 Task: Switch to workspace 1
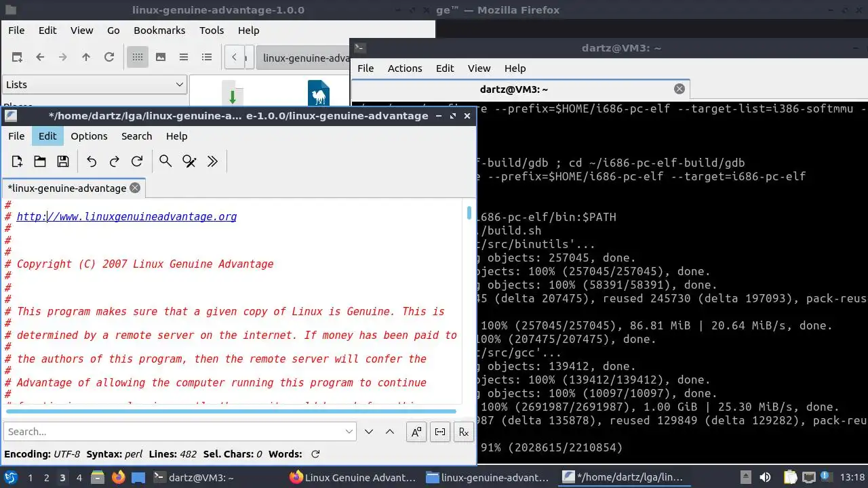[x=30, y=478]
